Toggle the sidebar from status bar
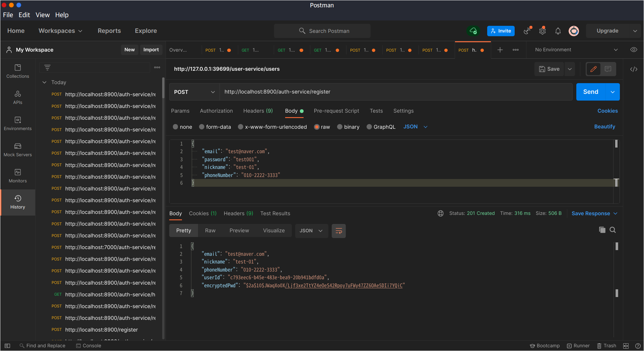644x351 pixels. click(7, 346)
